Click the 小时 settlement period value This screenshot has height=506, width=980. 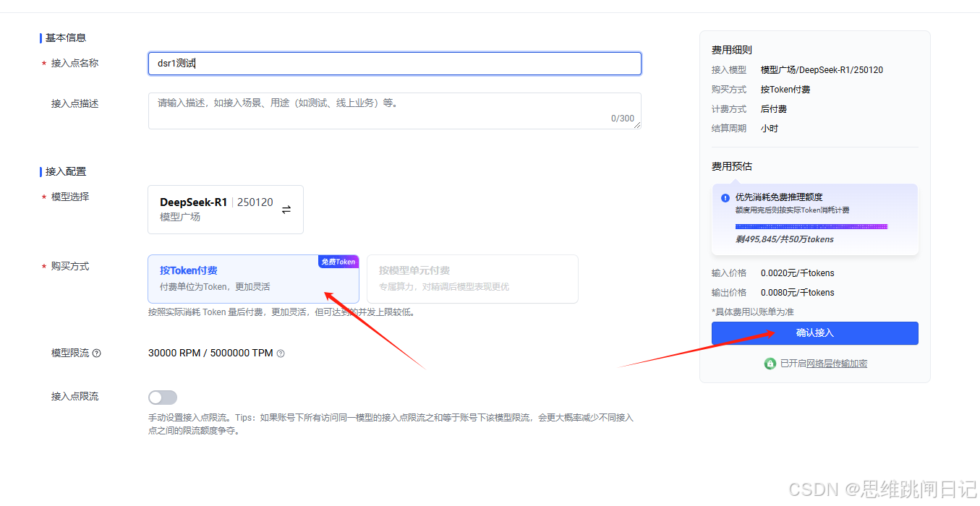(x=770, y=129)
